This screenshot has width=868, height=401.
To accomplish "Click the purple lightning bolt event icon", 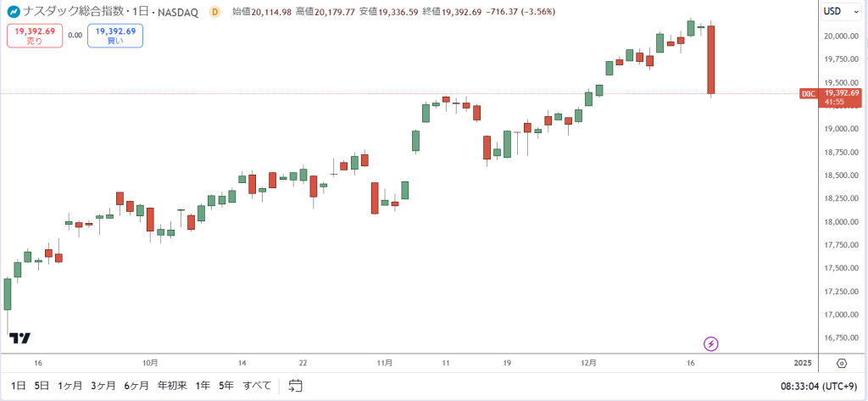I will [711, 344].
